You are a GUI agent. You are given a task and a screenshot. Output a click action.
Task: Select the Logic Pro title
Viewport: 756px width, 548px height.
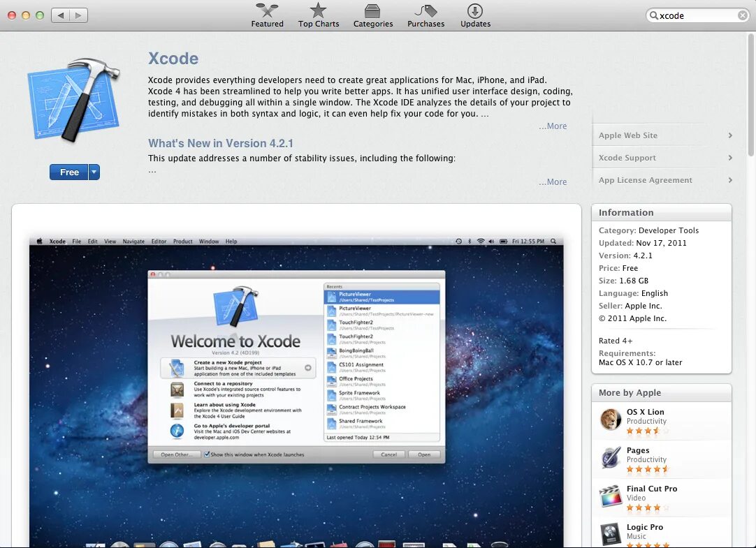[x=645, y=527]
